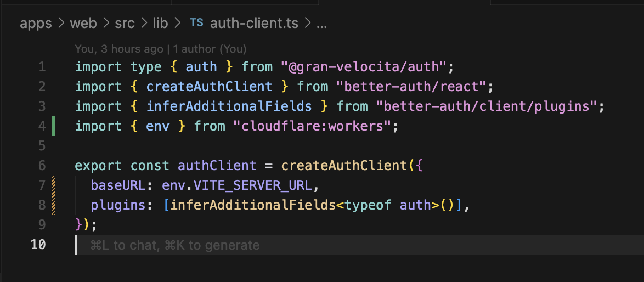
Task: Click env in the line 4 import
Action: [x=158, y=126]
